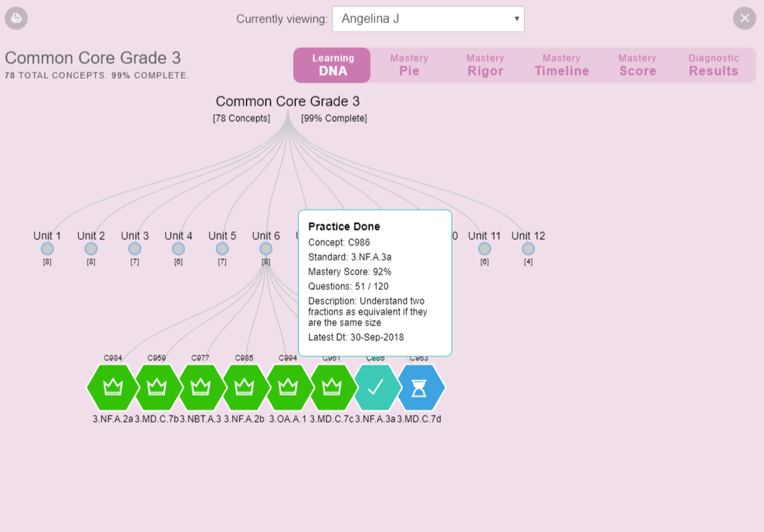Select crown hexagon for concept 3.NF.A.2a
764x532 pixels.
click(x=113, y=387)
